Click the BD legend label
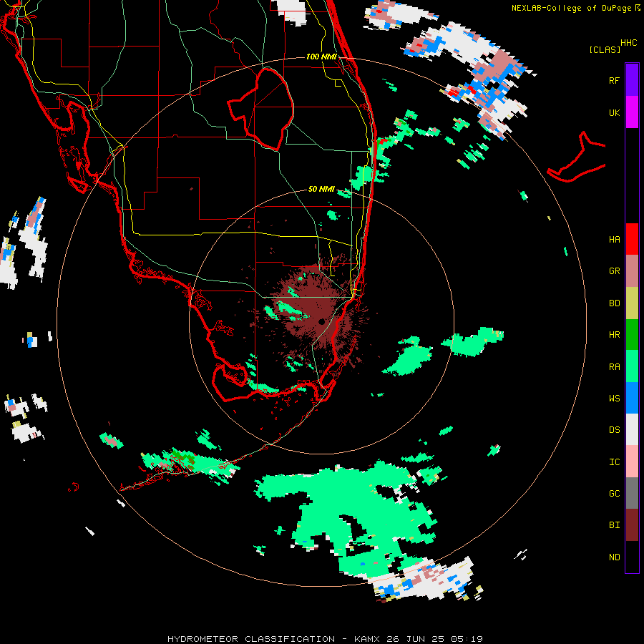644x644 pixels. 614,303
